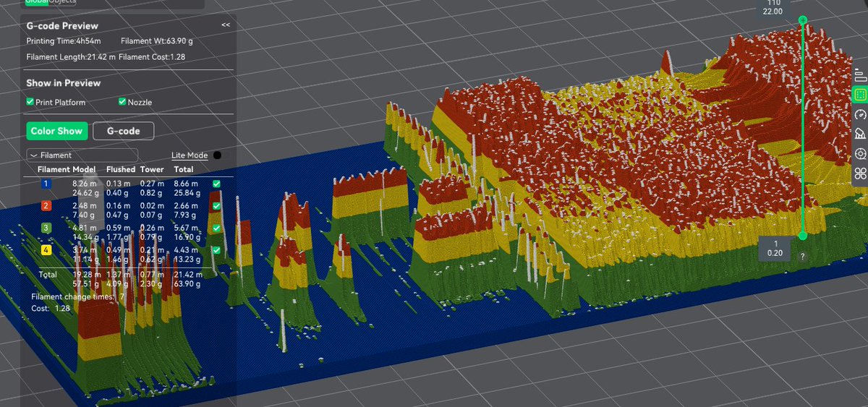
Task: Switch to the Objects tab
Action: click(63, 2)
